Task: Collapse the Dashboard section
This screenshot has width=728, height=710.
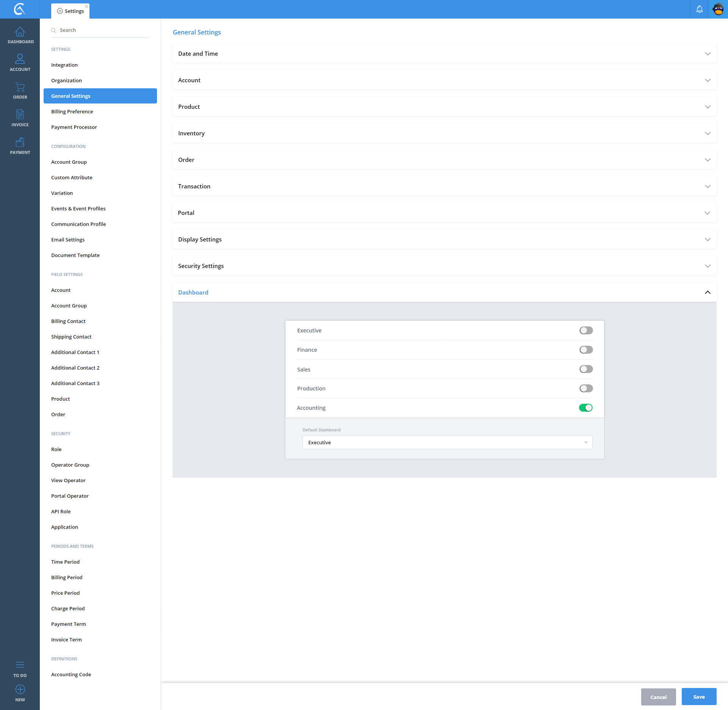Action: (x=707, y=292)
